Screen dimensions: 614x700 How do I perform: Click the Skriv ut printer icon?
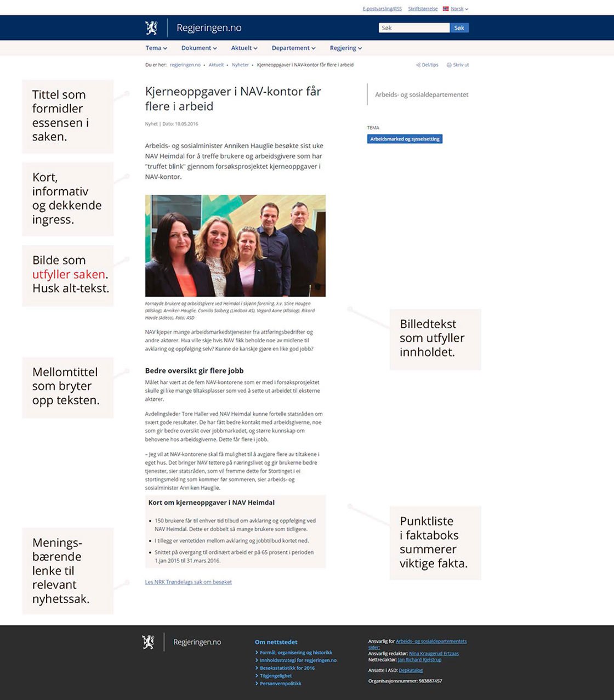click(449, 65)
